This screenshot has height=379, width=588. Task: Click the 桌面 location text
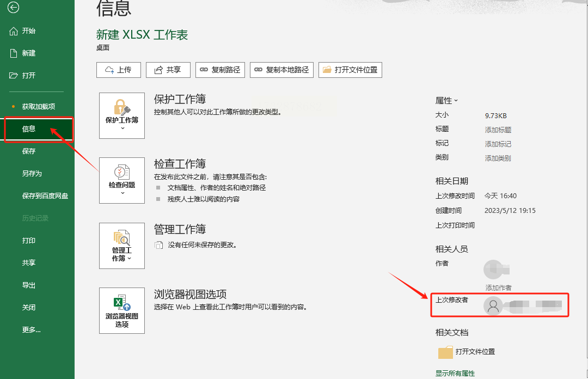(103, 48)
